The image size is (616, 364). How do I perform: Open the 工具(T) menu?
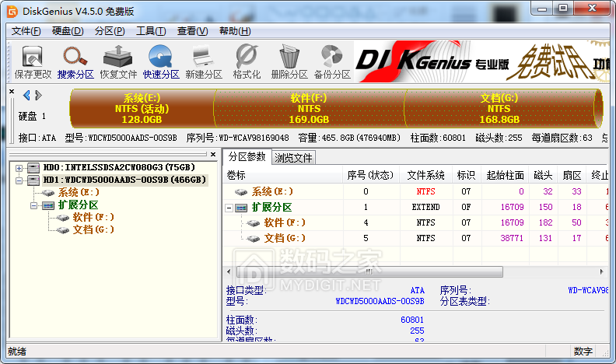[150, 31]
